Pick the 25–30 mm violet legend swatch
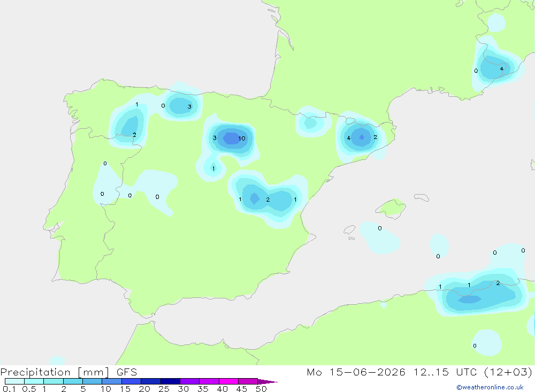The height and width of the screenshot is (392, 535). tap(170, 381)
